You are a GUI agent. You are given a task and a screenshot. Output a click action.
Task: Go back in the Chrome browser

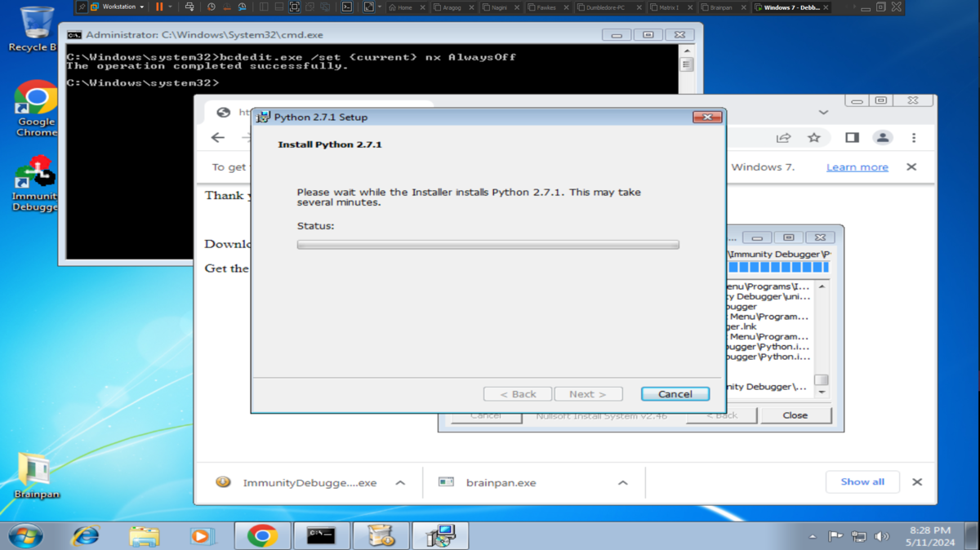click(217, 138)
